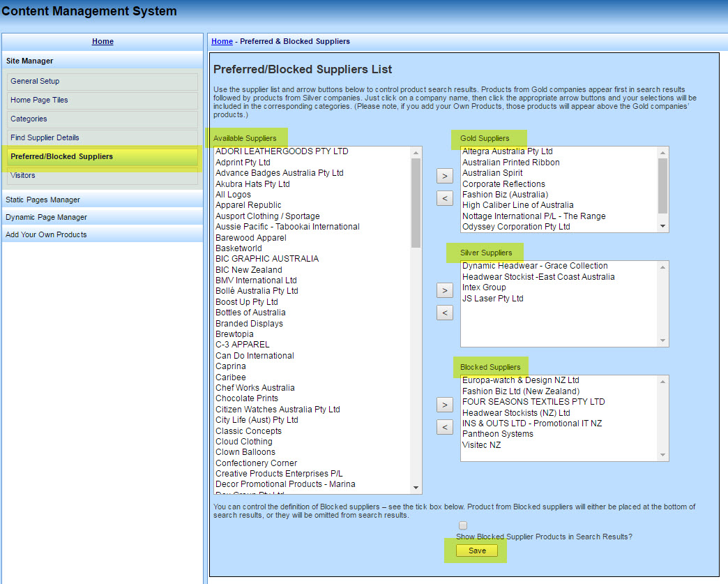Click the remove-from-Silver-Suppliers left arrow button
728x584 pixels.
(x=444, y=313)
